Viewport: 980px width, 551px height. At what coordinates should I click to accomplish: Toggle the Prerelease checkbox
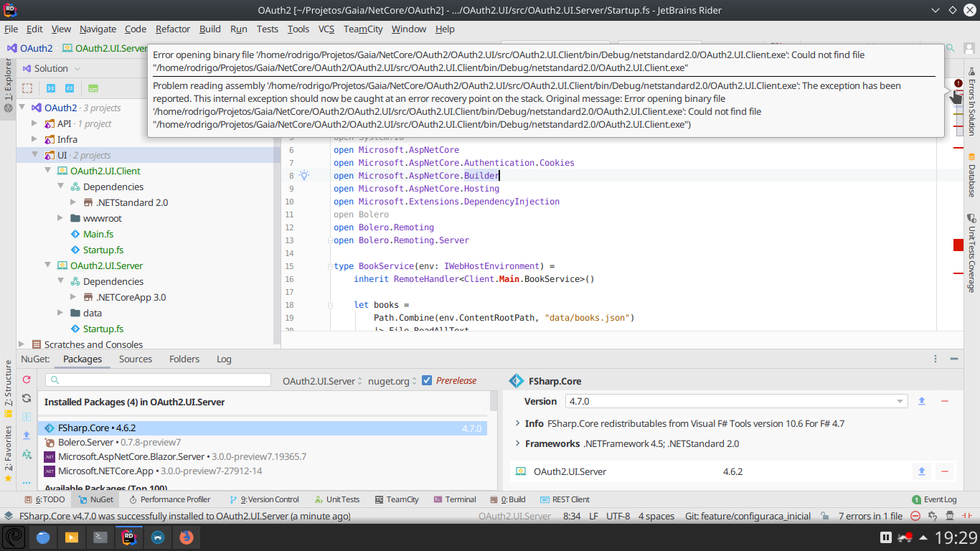(x=427, y=380)
